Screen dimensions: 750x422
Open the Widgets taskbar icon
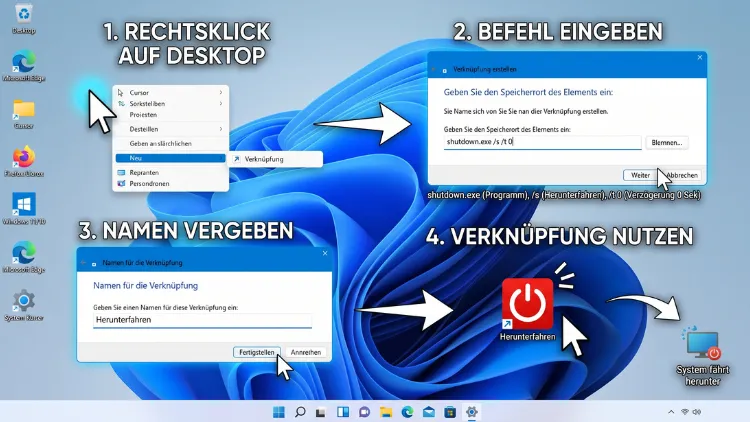pos(342,411)
